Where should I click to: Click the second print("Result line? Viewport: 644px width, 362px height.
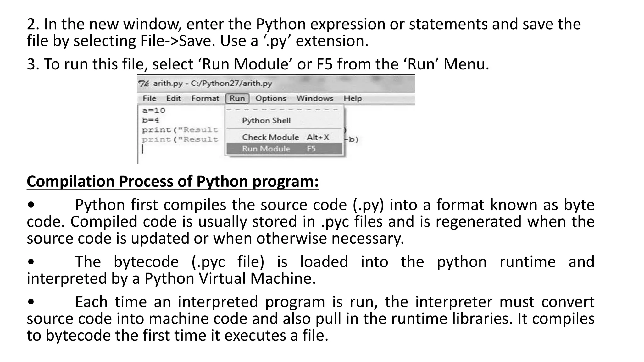(x=180, y=140)
